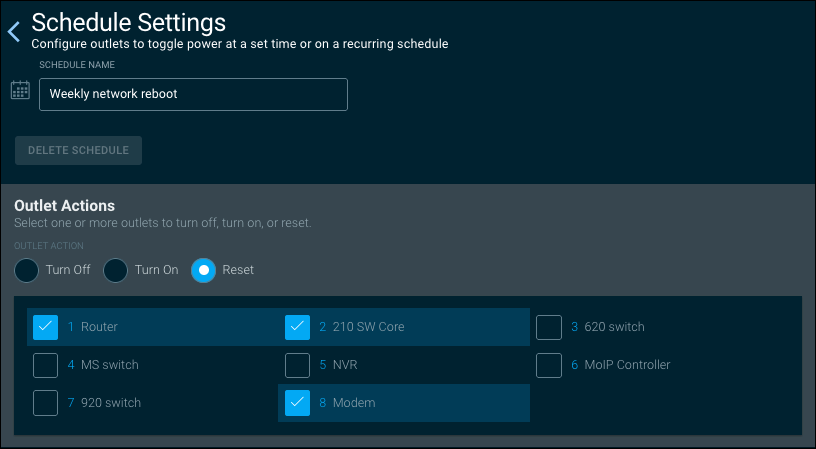Select the Turn On radio button
Screen dimensions: 816x449
pos(116,270)
